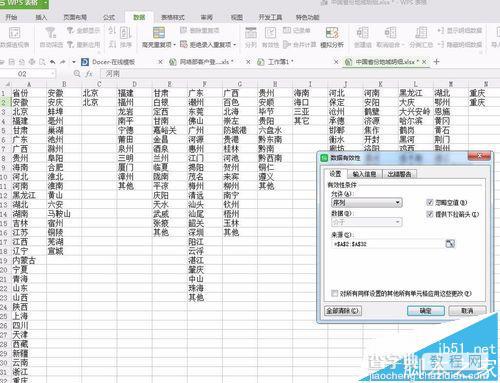The image size is (500, 383).
Task: Close the Docer-在线模板 tab
Action: point(160,62)
